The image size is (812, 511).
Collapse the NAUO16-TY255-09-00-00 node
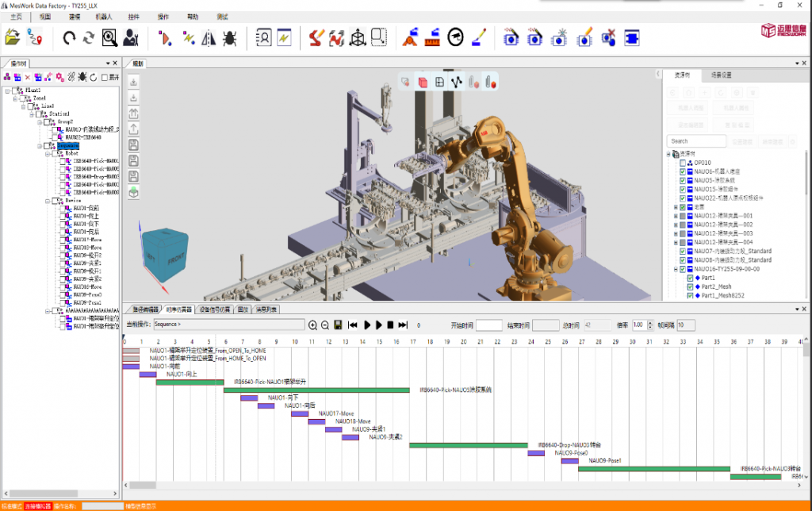tap(676, 270)
